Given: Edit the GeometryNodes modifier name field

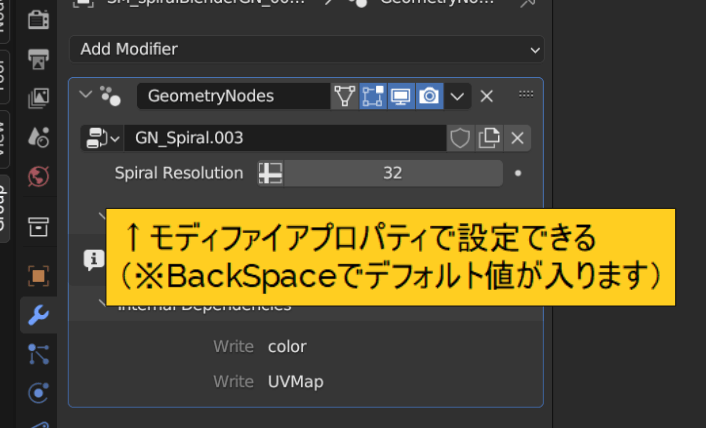Looking at the screenshot, I should pos(233,96).
